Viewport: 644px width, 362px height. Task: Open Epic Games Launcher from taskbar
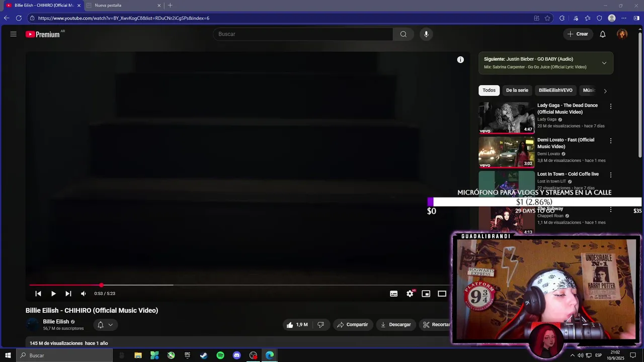[188, 355]
